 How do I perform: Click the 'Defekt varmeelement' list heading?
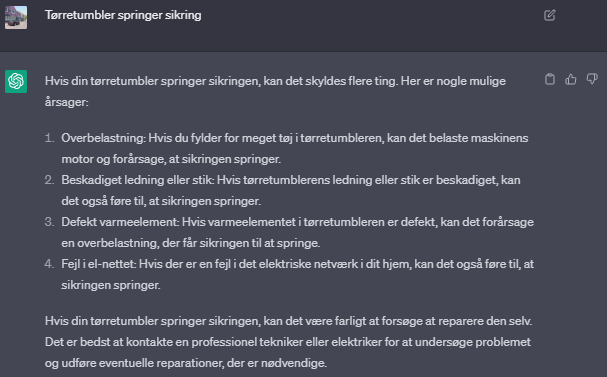[120, 222]
